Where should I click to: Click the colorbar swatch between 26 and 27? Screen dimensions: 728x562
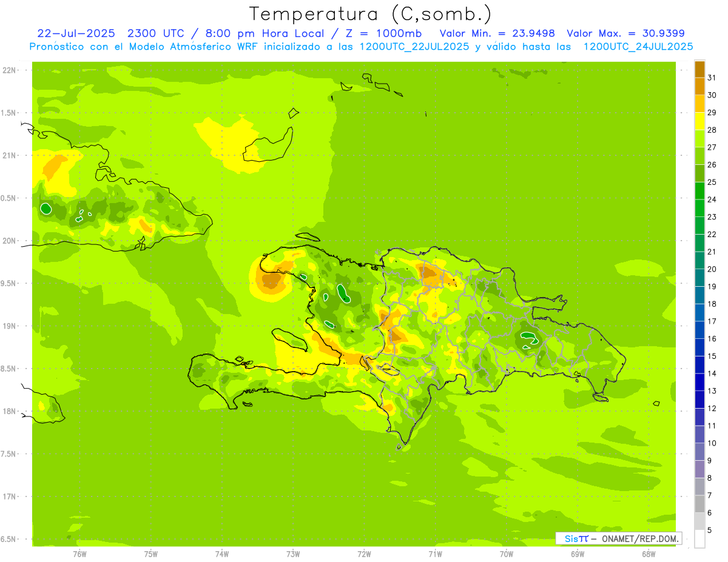point(699,156)
